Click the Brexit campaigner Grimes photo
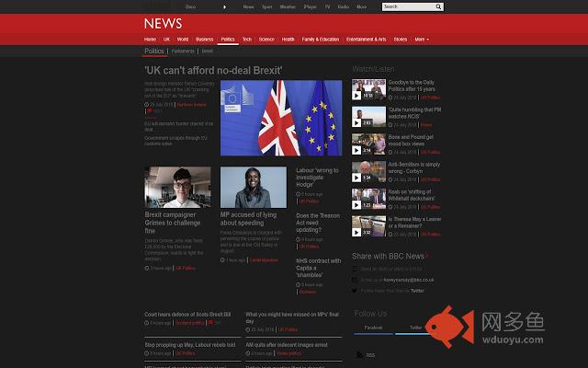This screenshot has height=368, width=588. click(177, 187)
